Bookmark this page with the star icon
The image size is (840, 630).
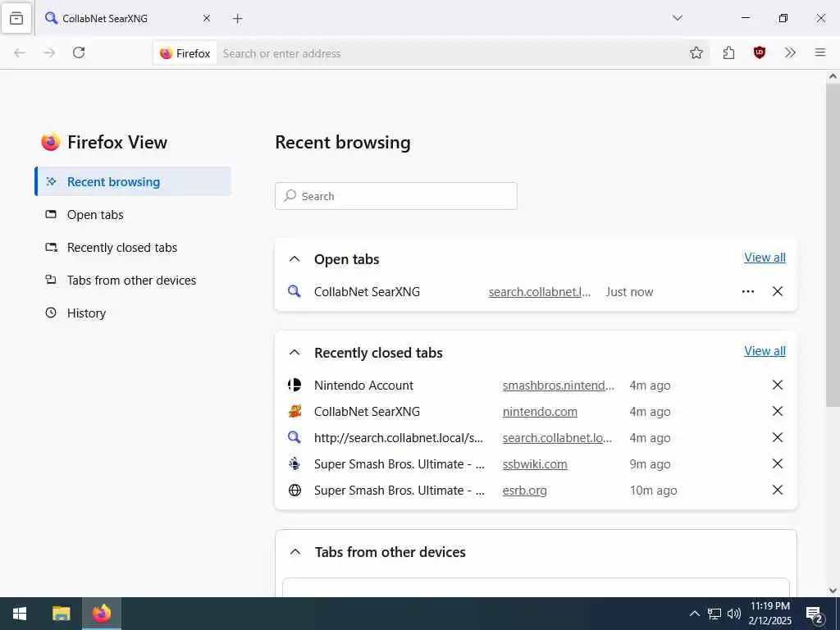point(696,52)
